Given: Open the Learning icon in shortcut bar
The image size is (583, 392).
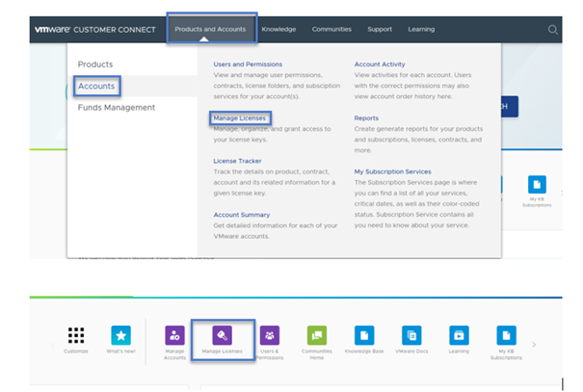Looking at the screenshot, I should (459, 335).
